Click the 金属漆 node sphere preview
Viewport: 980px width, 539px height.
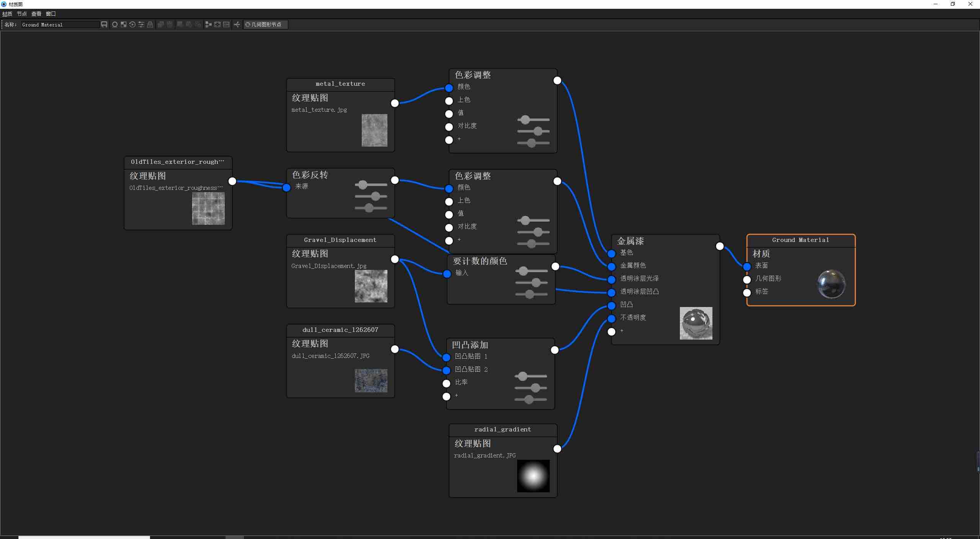[x=696, y=323]
